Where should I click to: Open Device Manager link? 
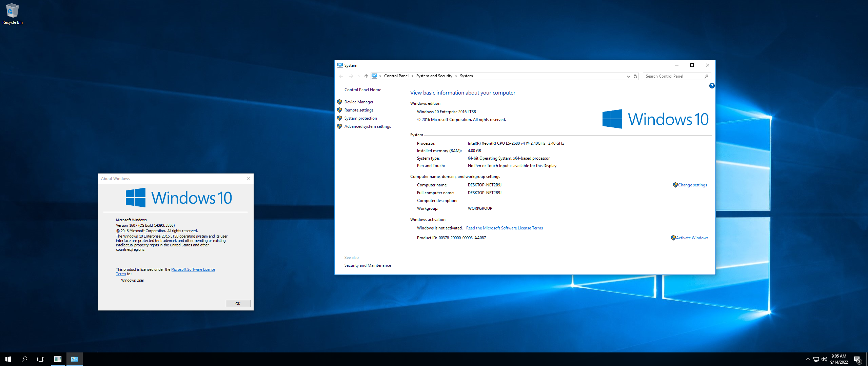[359, 102]
